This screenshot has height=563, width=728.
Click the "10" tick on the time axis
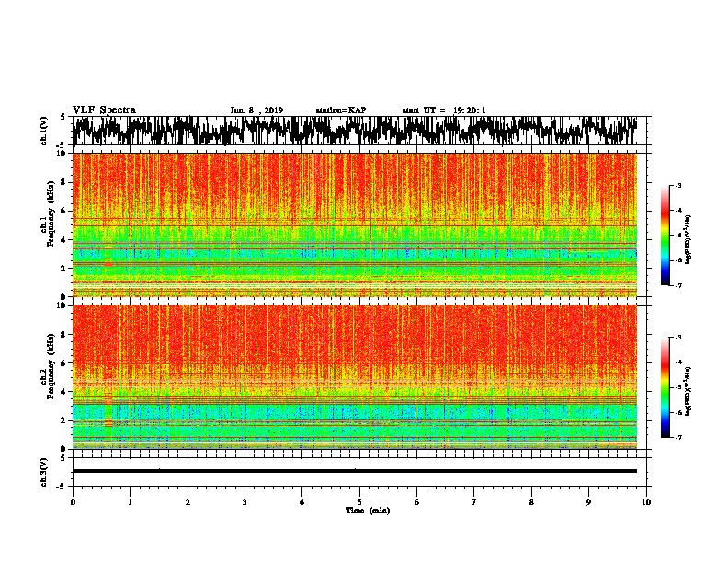click(x=646, y=502)
